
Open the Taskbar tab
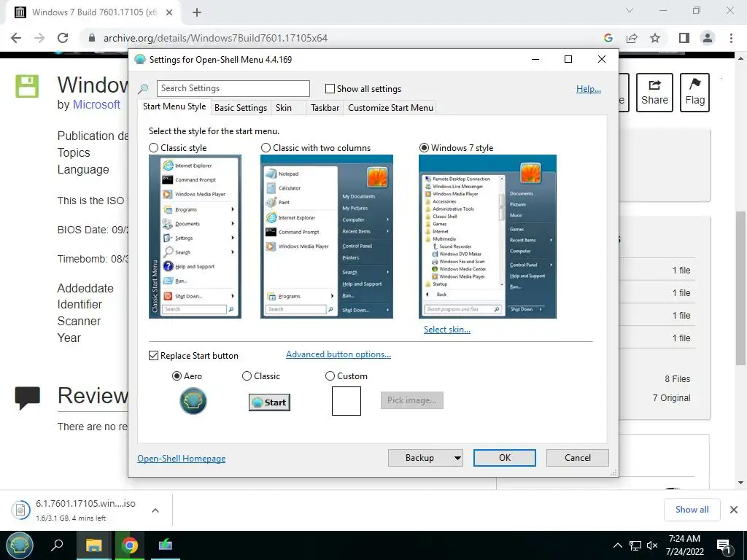click(325, 108)
